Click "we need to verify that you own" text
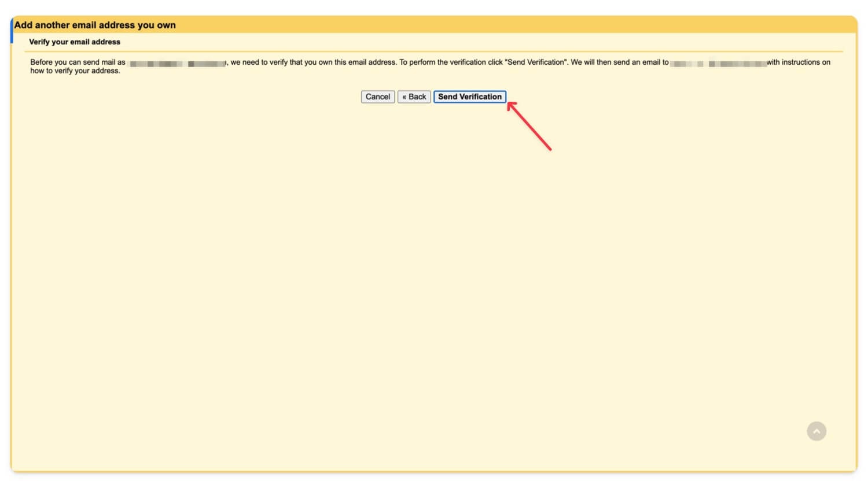 [x=281, y=62]
